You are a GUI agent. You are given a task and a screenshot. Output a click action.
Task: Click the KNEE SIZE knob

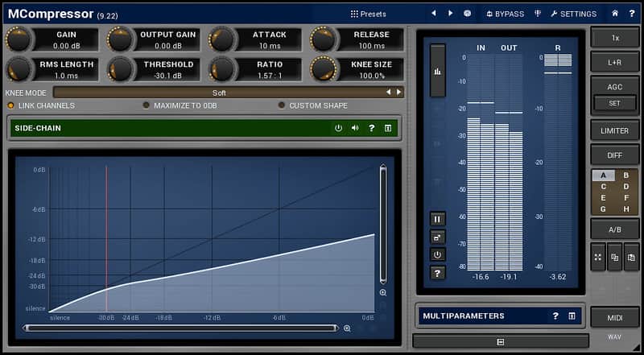[x=323, y=69]
